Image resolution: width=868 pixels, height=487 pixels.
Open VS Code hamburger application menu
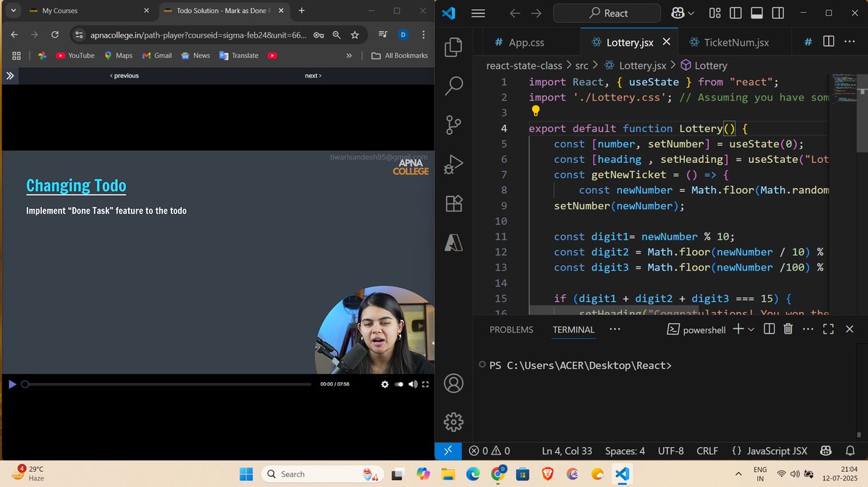click(x=479, y=13)
